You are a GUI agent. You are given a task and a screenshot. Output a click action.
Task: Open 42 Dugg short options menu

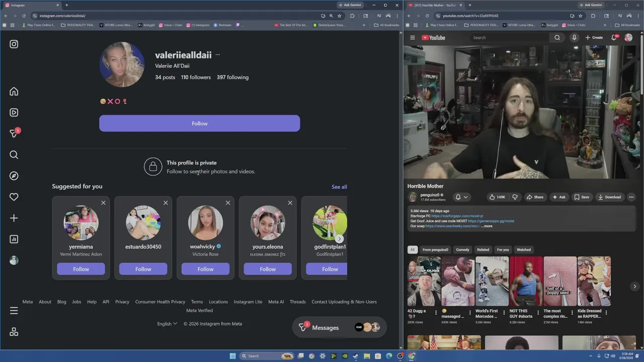click(x=436, y=312)
